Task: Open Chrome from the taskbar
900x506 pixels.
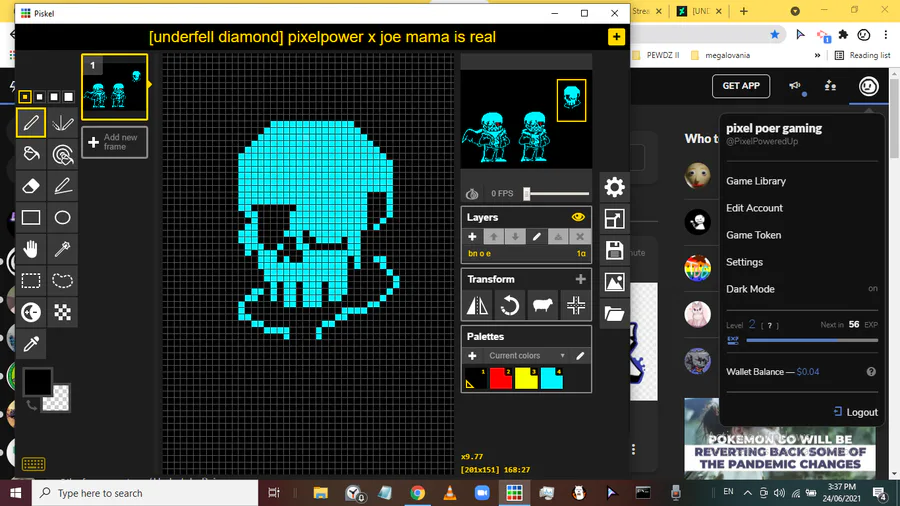Action: coord(417,493)
